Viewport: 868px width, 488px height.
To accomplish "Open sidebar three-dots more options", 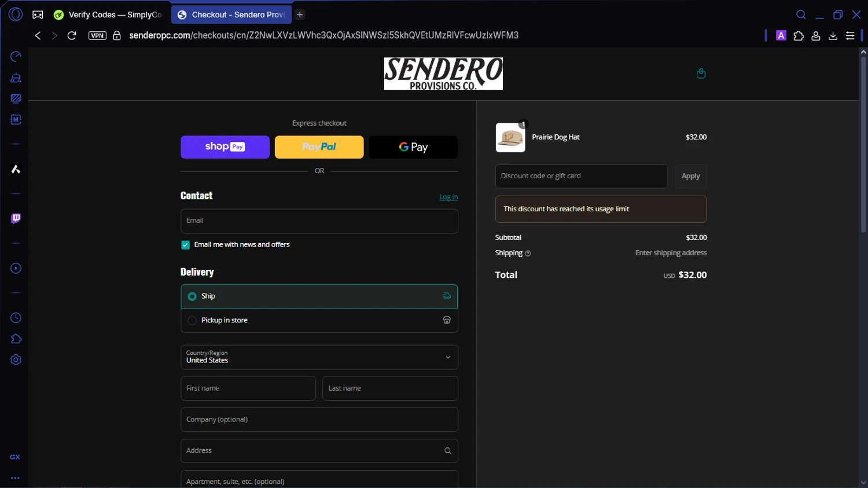I will [15, 478].
